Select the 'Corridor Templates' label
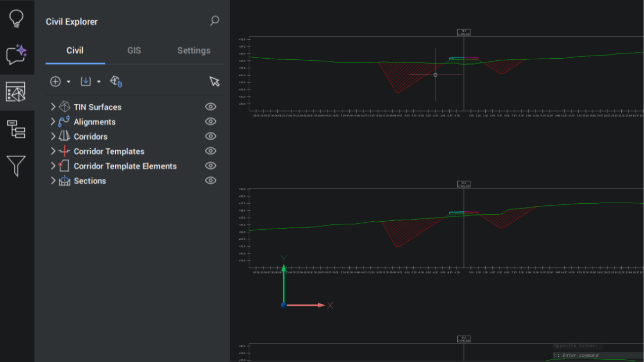This screenshot has height=362, width=644. [109, 151]
